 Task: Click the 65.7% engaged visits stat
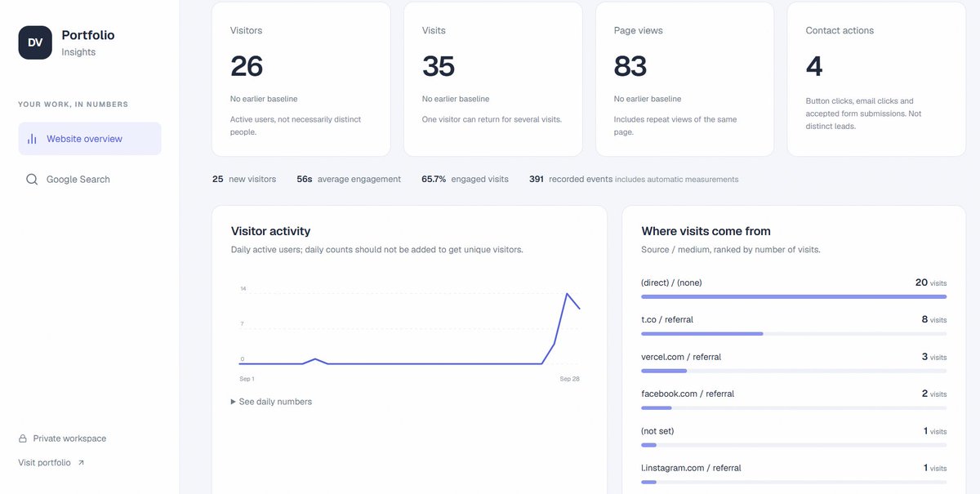coord(465,179)
